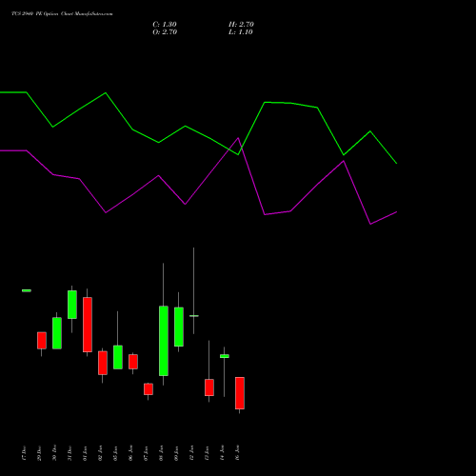This screenshot has width=476, height=476.
Task: Select the '12 Jan' date axis label
Action: pos(191,453)
